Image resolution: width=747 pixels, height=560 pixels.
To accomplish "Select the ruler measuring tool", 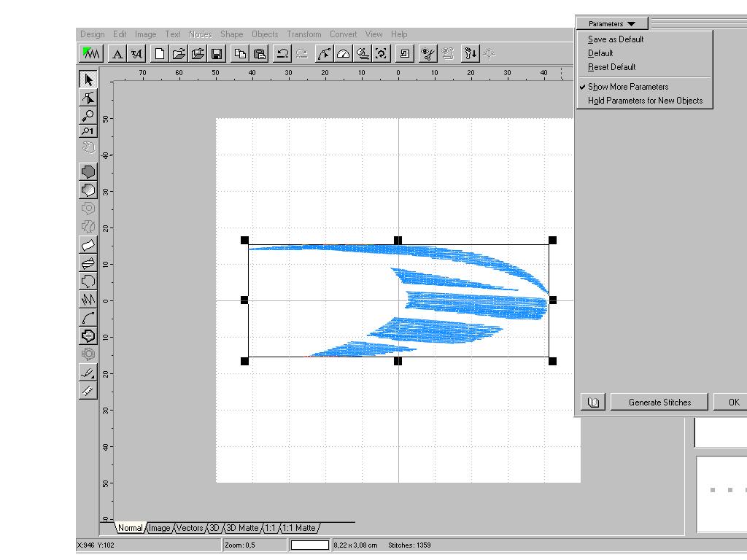I will (x=88, y=391).
